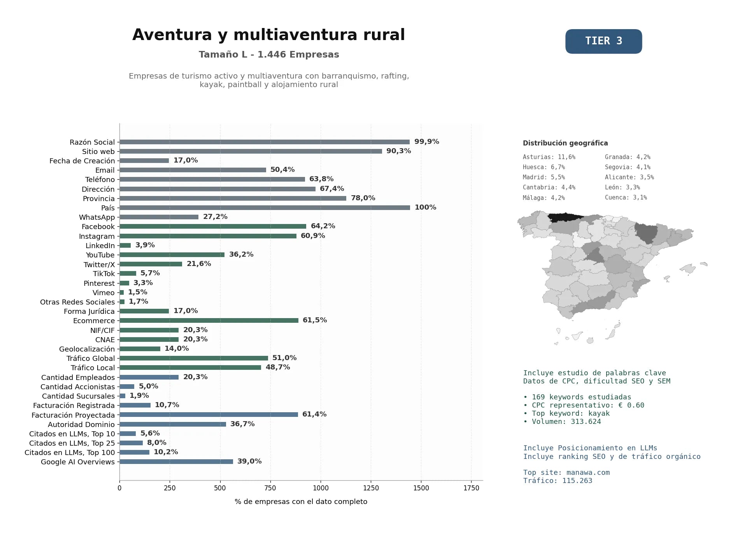The height and width of the screenshot is (560, 747).
Task: Click 'Málaga: 4,2%' entry
Action: click(544, 198)
